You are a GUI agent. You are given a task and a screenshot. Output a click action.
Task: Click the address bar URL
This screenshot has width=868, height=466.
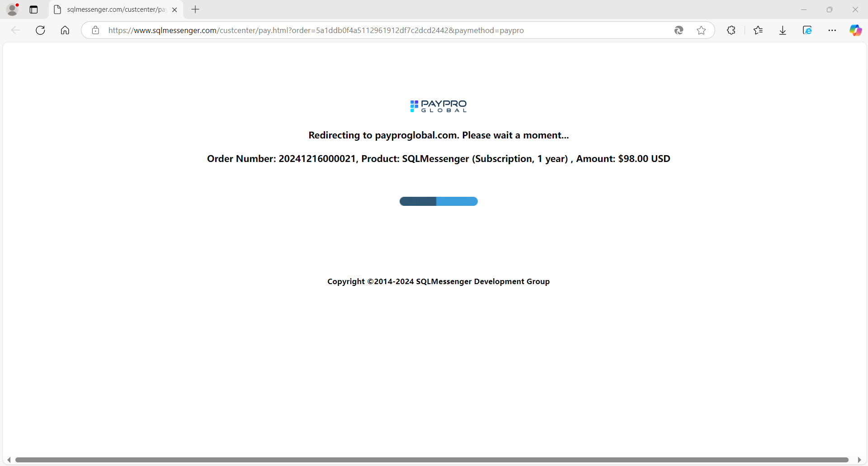tap(316, 30)
